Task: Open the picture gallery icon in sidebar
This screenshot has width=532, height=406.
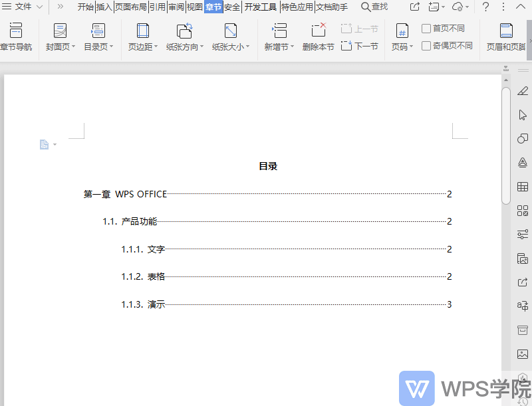Action: (523, 258)
